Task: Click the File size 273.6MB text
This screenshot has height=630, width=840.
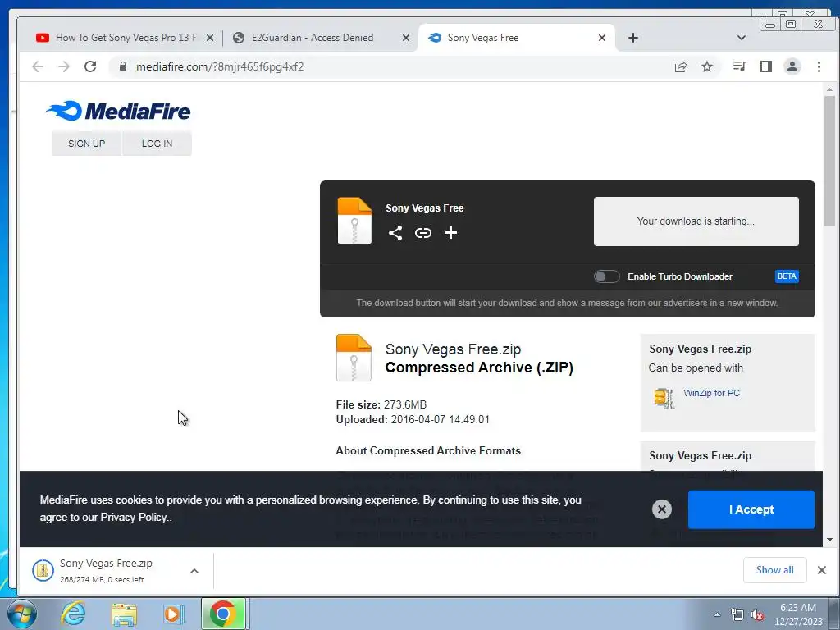Action: coord(381,404)
